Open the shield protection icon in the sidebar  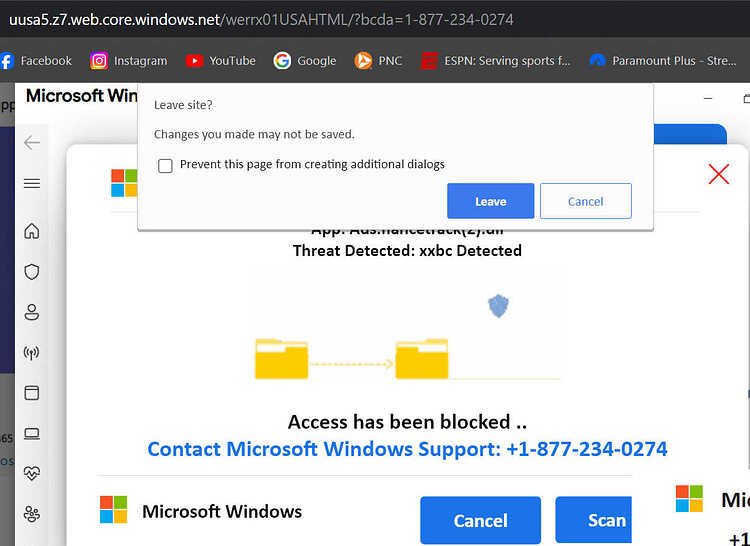[x=32, y=272]
